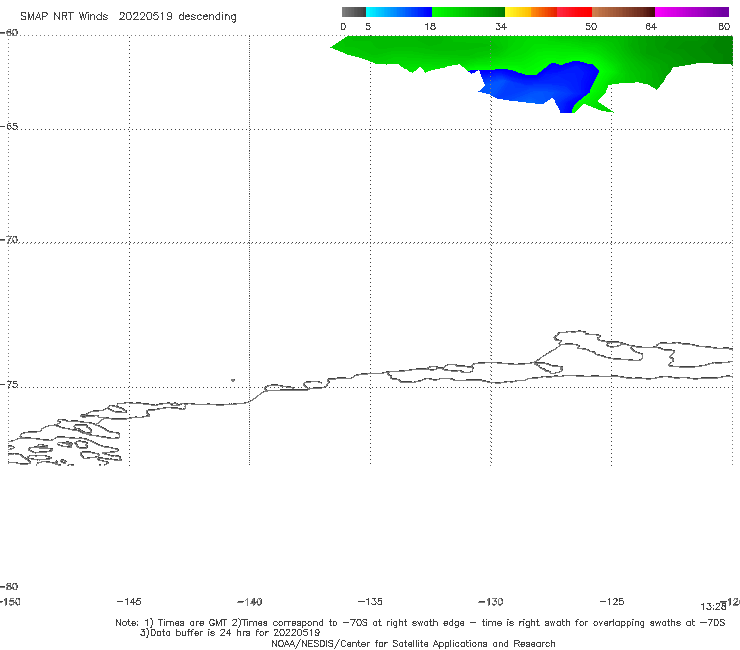Click the yellow-orange segment of the color bar

(x=531, y=12)
